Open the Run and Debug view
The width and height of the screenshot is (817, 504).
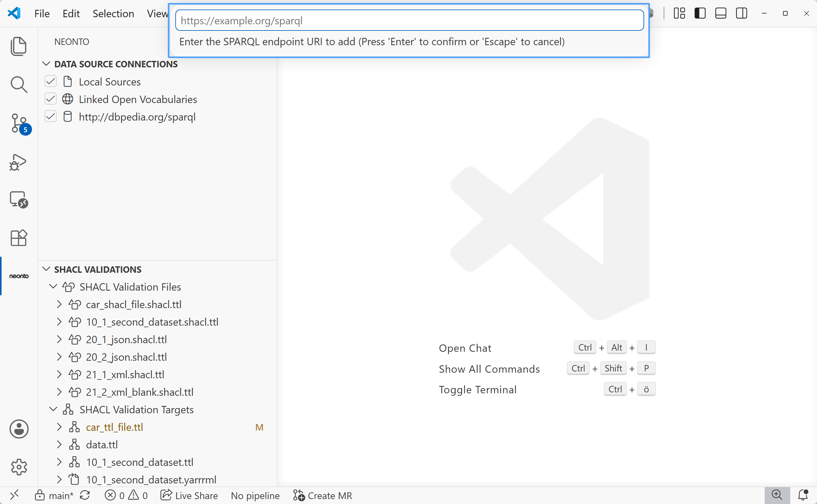coord(18,162)
